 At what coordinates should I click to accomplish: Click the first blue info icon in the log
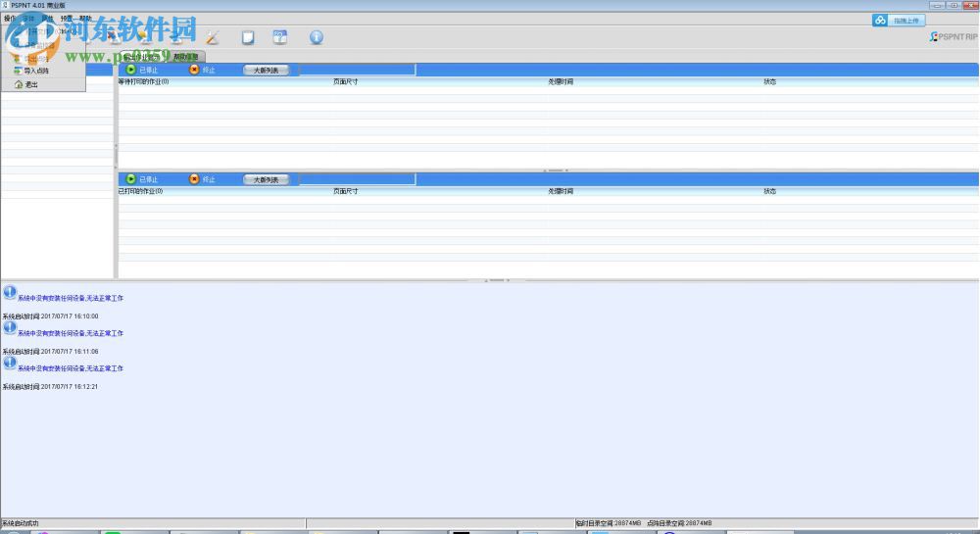tap(10, 292)
